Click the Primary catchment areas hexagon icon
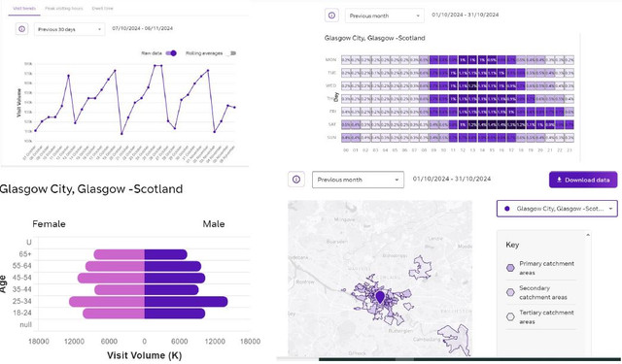This screenshot has height=364, width=622. click(x=510, y=268)
